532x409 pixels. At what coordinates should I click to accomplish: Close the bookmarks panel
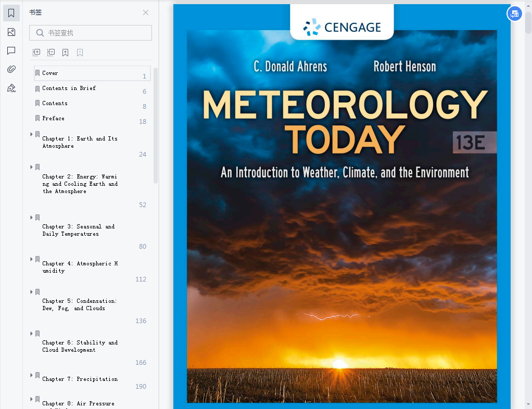click(x=146, y=12)
